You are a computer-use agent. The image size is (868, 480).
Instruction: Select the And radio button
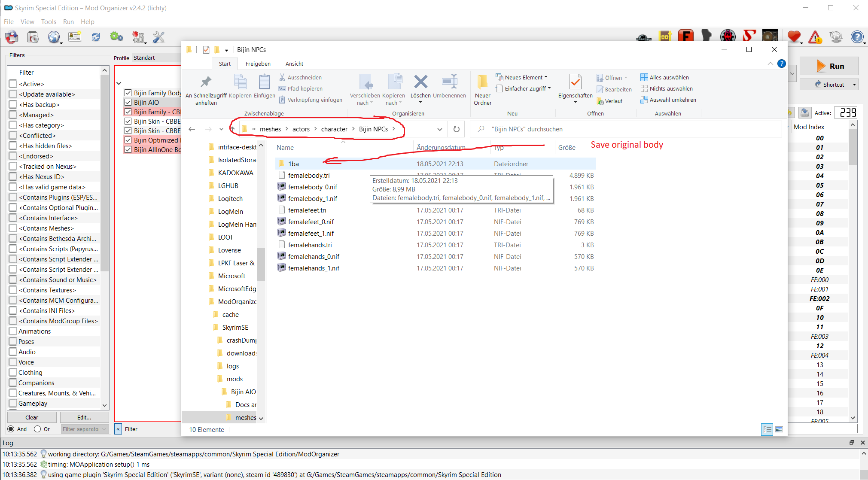click(x=11, y=429)
